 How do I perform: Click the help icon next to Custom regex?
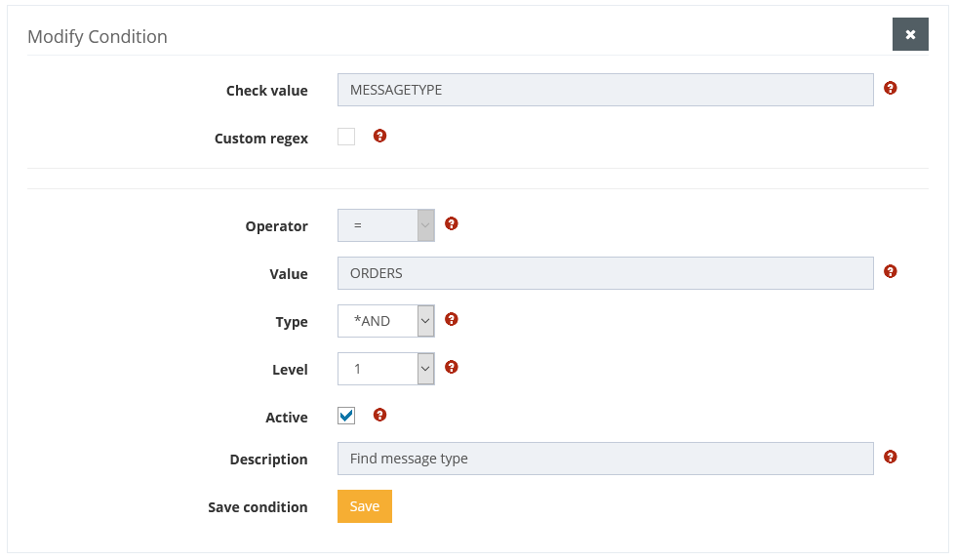(x=379, y=136)
